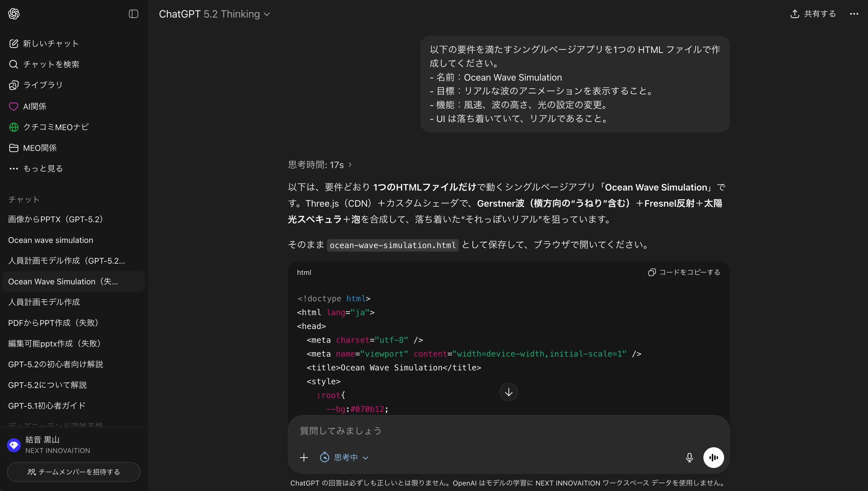Image resolution: width=868 pixels, height=491 pixels.
Task: Open voice mode with the waveform icon
Action: [x=713, y=457]
